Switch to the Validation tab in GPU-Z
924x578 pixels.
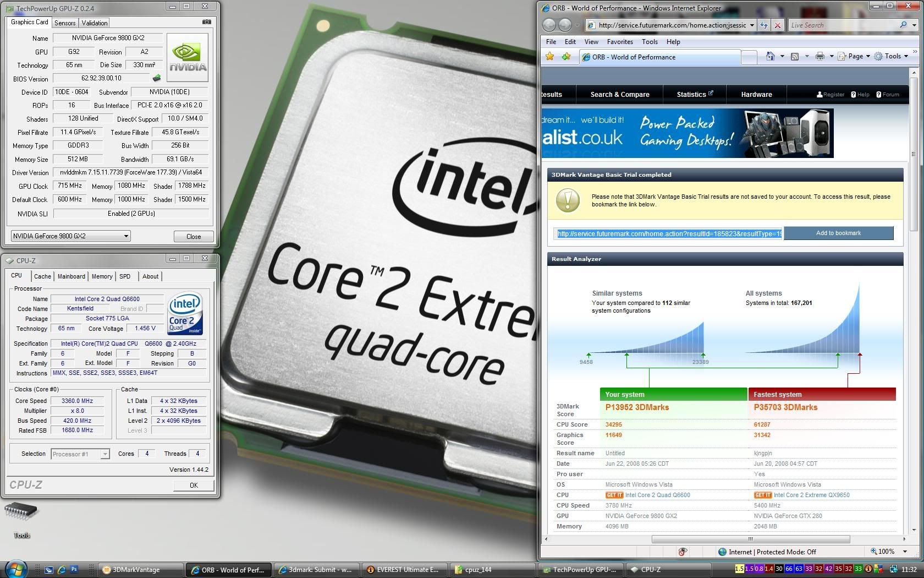[x=95, y=23]
